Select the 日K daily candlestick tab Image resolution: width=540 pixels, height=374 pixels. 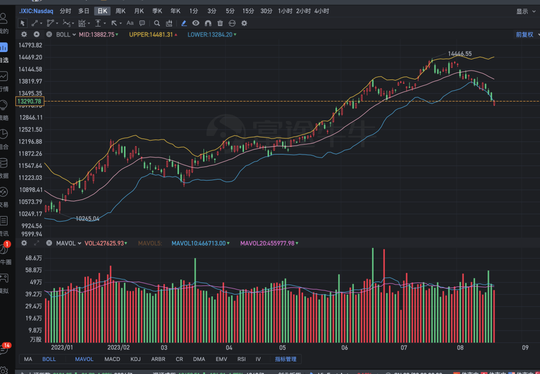pyautogui.click(x=102, y=11)
